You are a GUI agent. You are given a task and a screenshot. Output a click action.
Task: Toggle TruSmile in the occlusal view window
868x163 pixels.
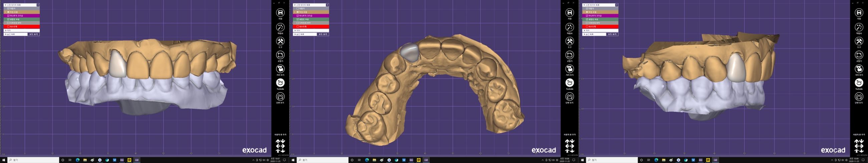click(x=570, y=83)
